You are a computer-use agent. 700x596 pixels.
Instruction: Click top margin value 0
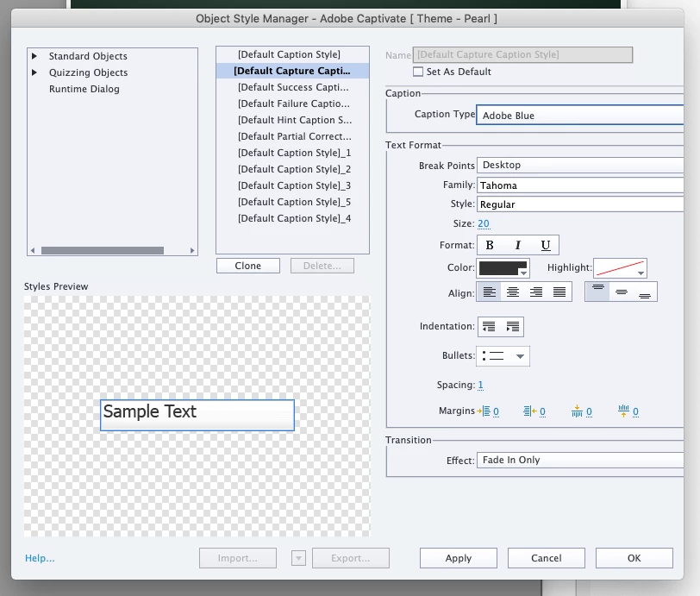click(589, 411)
